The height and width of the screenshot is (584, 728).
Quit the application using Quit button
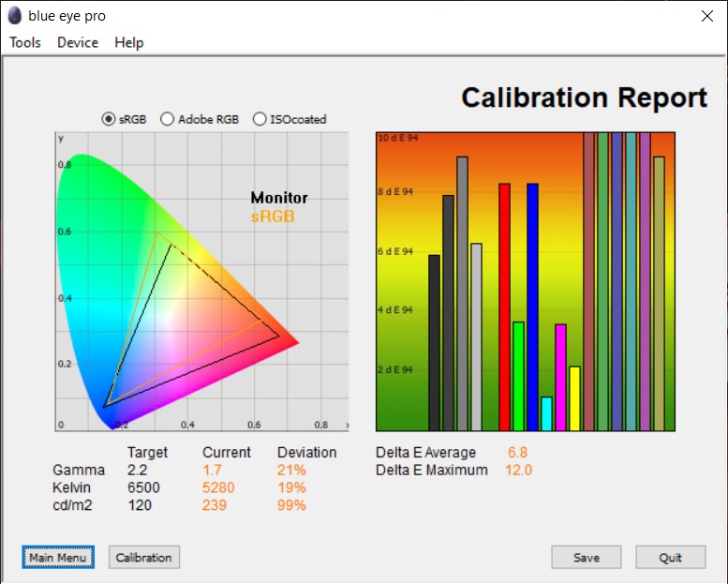[670, 557]
